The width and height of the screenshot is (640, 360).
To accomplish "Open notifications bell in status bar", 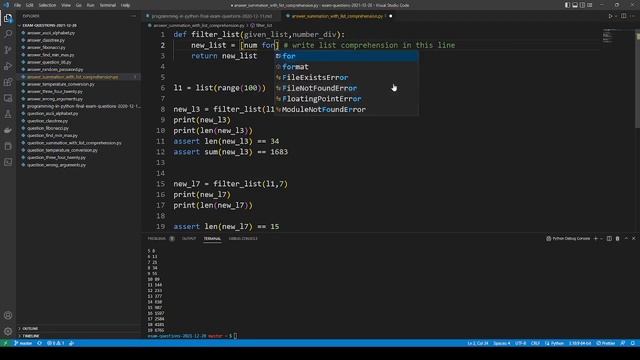I will (633, 343).
